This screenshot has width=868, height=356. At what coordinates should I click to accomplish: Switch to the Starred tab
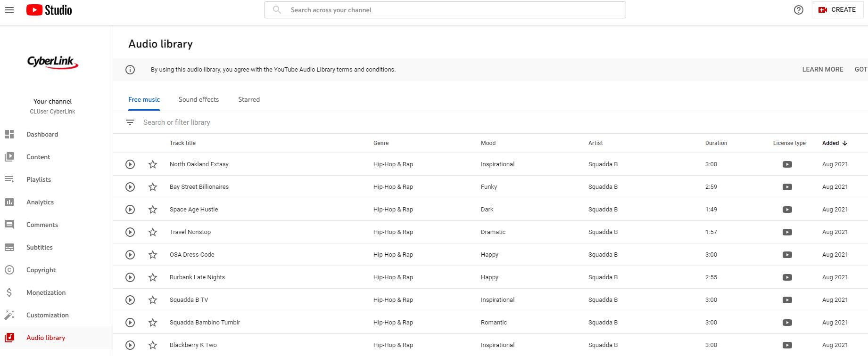(249, 99)
